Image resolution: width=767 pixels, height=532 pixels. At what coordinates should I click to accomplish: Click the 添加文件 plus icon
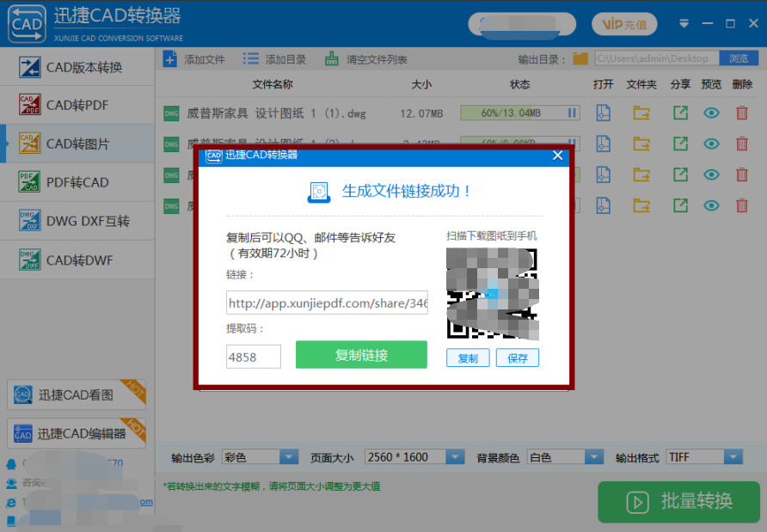tap(170, 59)
